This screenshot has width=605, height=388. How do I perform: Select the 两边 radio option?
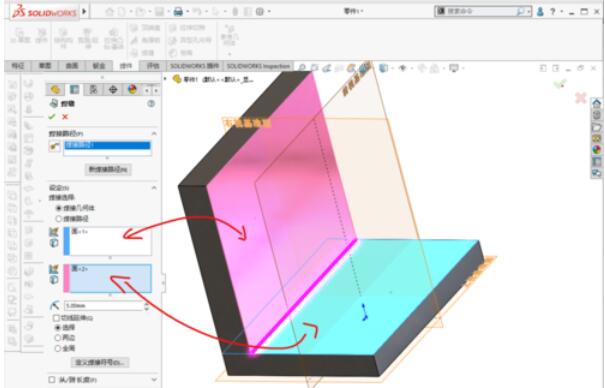tap(58, 338)
